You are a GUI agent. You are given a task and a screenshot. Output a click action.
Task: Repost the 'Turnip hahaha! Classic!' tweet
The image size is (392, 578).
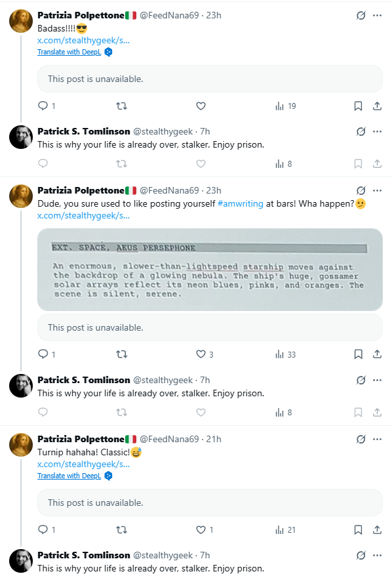pos(121,529)
